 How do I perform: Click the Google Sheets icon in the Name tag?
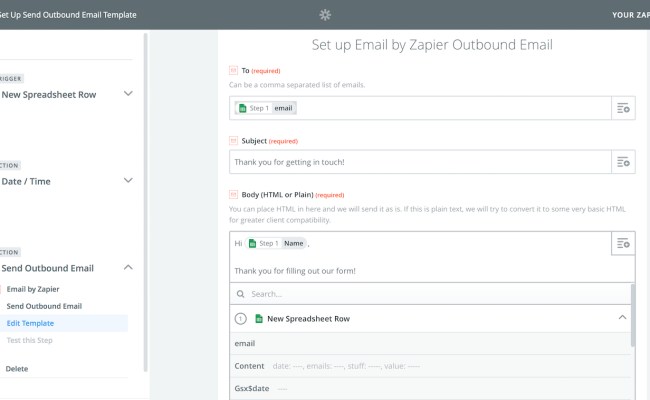[252, 243]
